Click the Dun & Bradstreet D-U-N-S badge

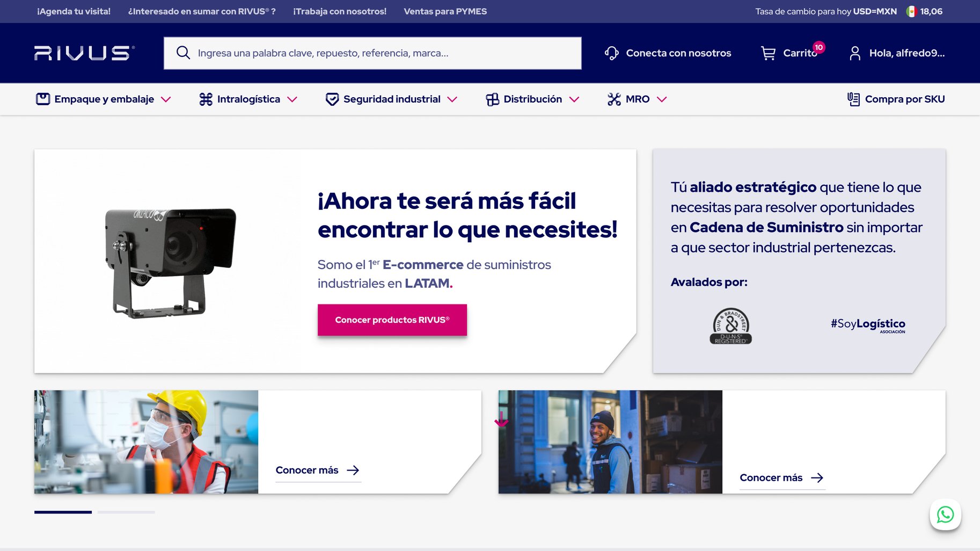pyautogui.click(x=730, y=326)
